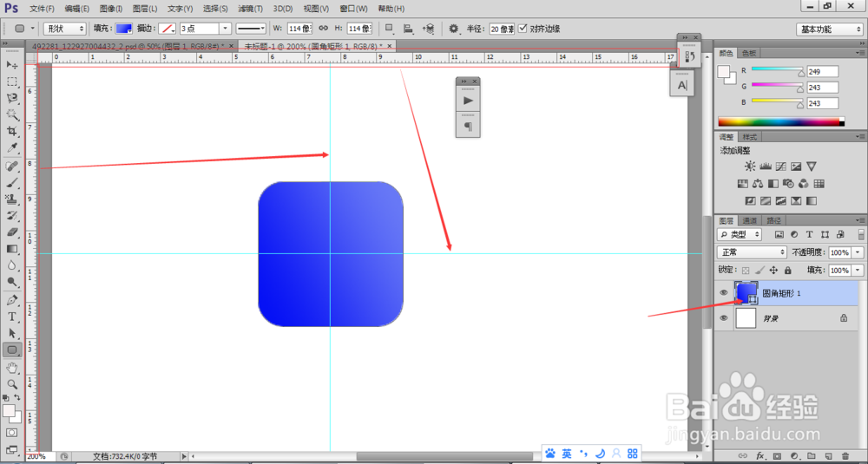
Task: Open the 文件(F) menu
Action: tap(42, 9)
